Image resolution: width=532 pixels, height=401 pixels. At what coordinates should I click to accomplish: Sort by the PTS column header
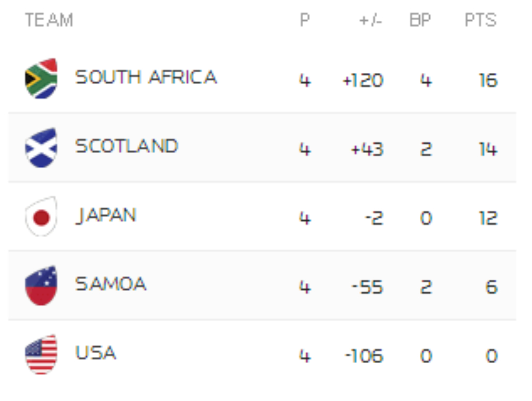(x=480, y=21)
